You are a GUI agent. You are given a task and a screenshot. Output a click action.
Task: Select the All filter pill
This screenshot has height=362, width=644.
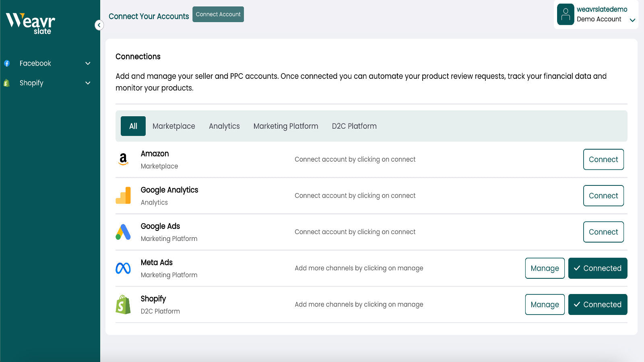(x=133, y=126)
